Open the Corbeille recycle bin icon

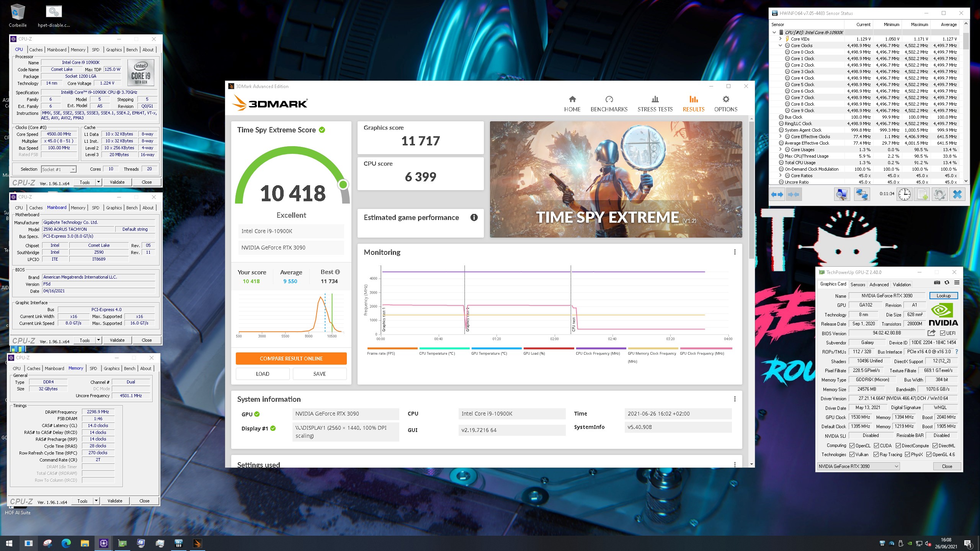(x=18, y=16)
